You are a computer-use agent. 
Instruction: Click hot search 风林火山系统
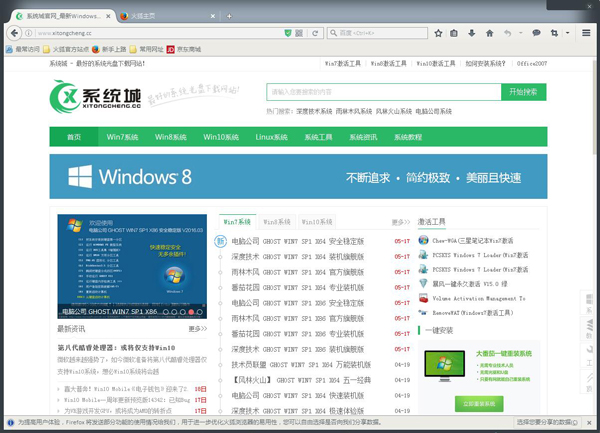pos(394,111)
